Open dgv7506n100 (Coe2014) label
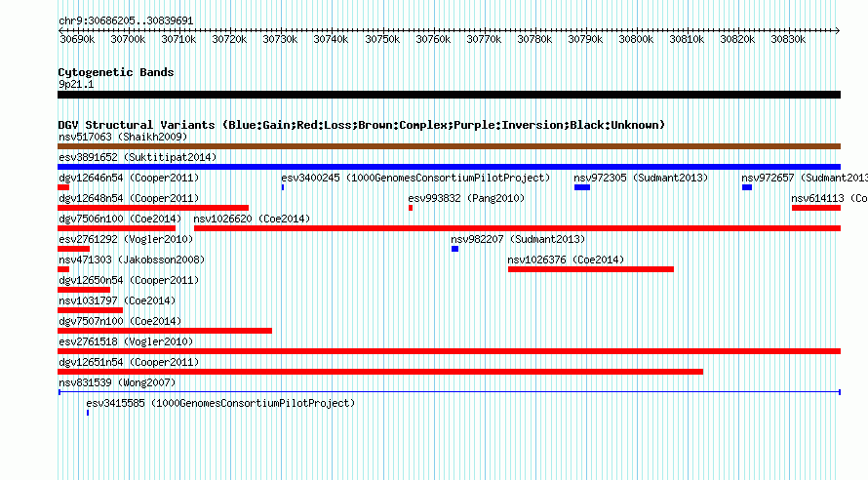This screenshot has width=868, height=480. (120, 219)
